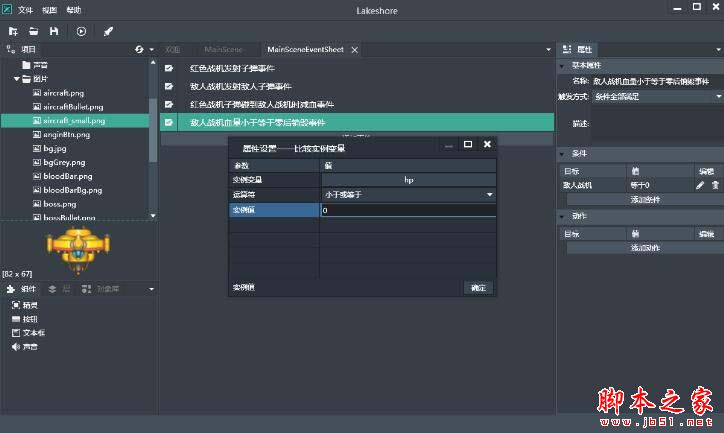Select the 声音 sound component
This screenshot has width=724, height=433.
pos(25,347)
